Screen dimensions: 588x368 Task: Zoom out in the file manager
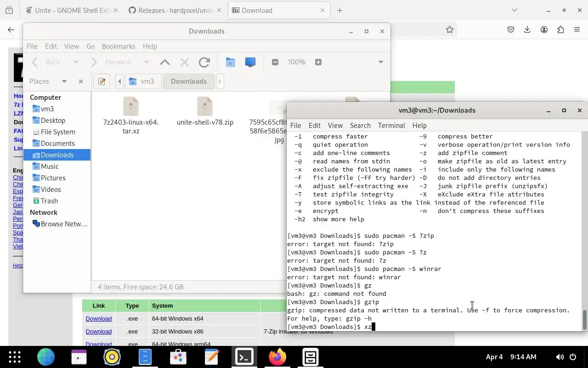tap(275, 62)
